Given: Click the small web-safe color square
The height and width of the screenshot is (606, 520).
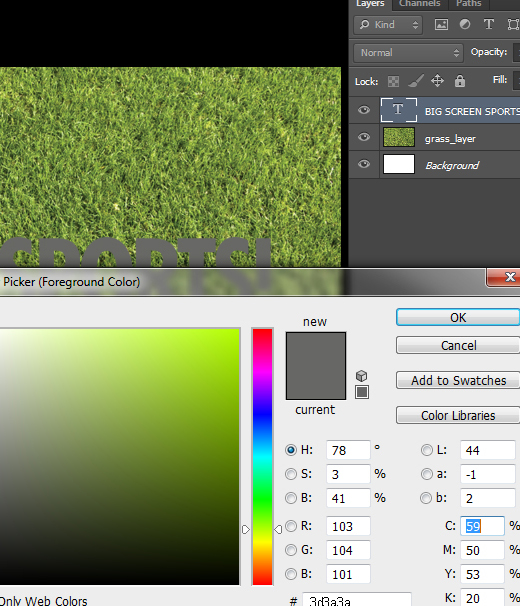Looking at the screenshot, I should coord(362,392).
